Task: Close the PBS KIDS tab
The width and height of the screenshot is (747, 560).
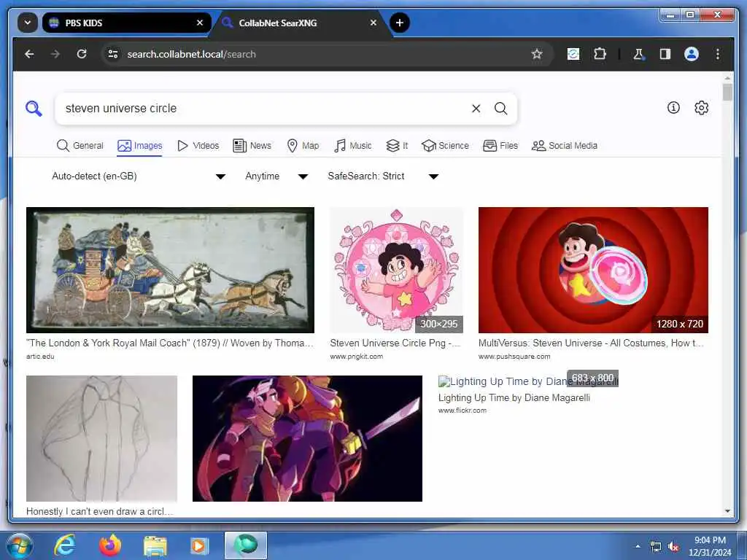Action: pos(200,23)
